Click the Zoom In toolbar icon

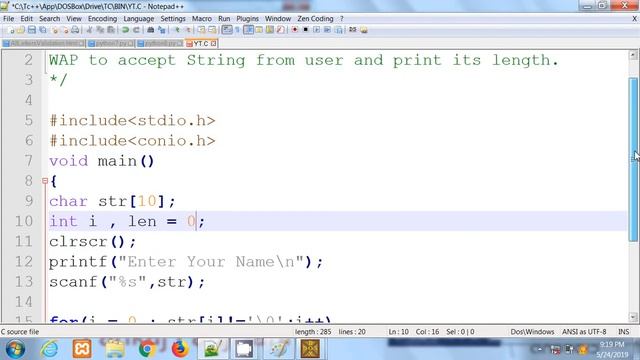click(177, 30)
